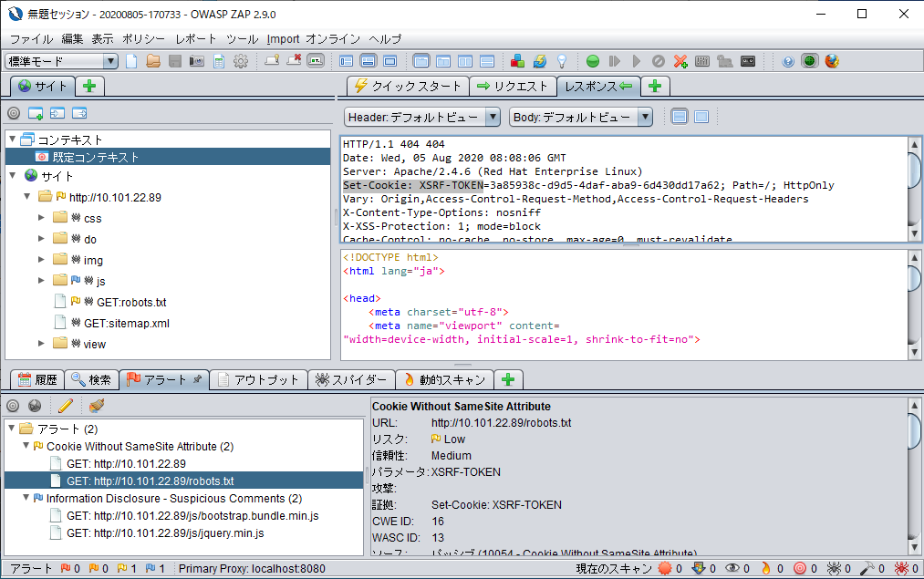924x579 pixels.
Task: Click the Step to next request icon
Action: (x=615, y=61)
